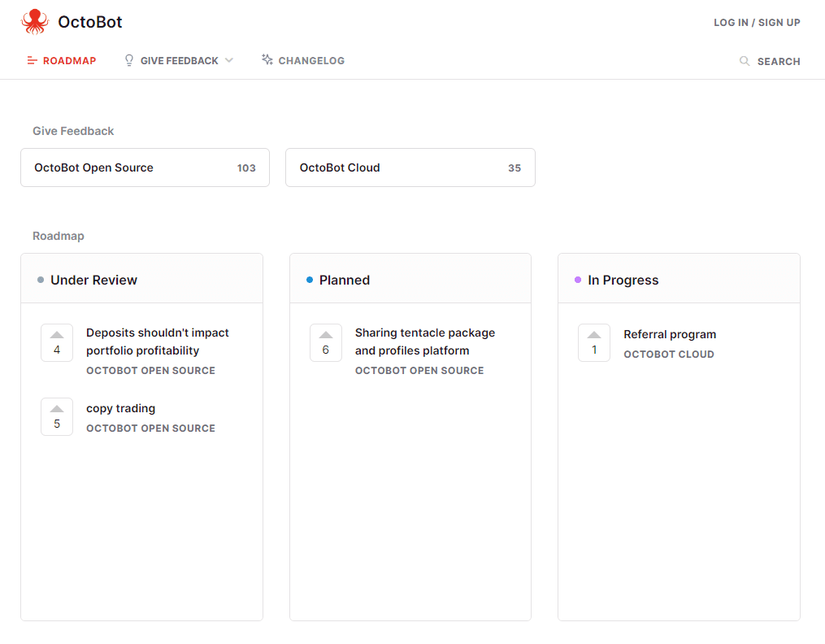The height and width of the screenshot is (644, 825).
Task: Expand the Give Feedback dropdown chevron
Action: point(229,60)
